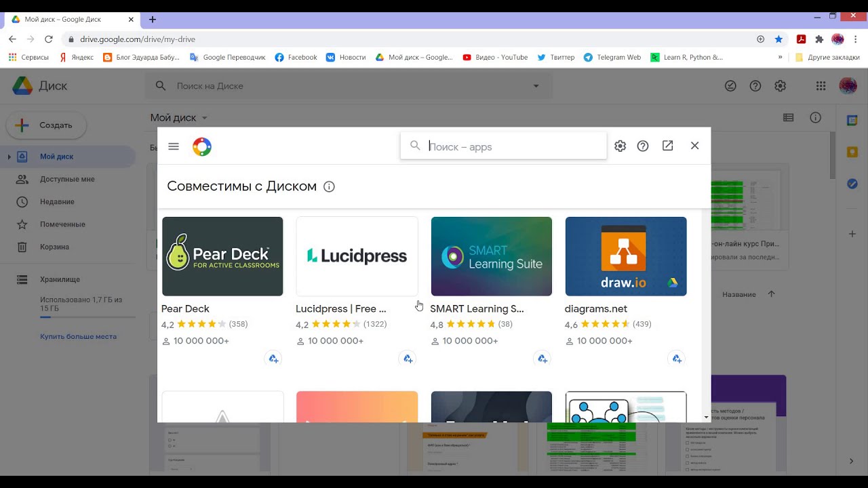This screenshot has width=868, height=488.
Task: Open the Lucidpress app card
Action: tap(357, 256)
